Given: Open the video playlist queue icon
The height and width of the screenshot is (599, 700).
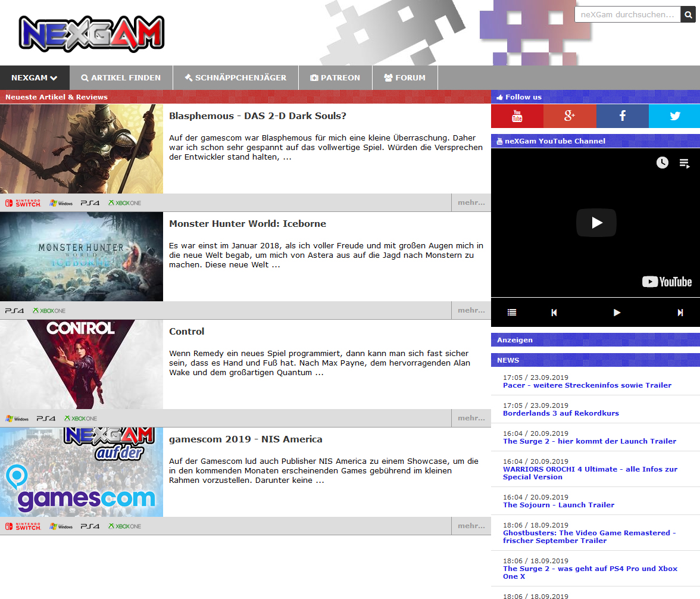Looking at the screenshot, I should click(685, 164).
